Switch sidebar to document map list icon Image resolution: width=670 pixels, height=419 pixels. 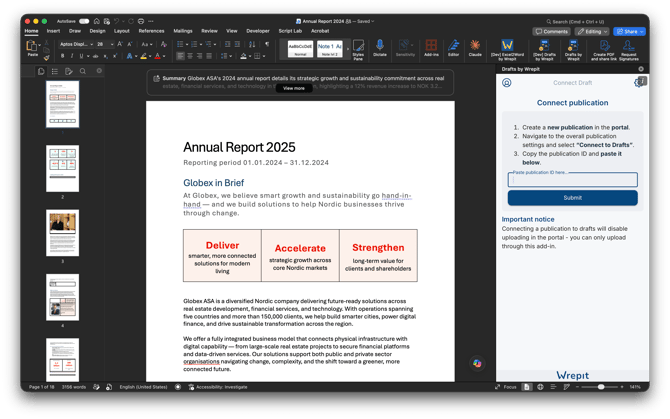coord(55,71)
